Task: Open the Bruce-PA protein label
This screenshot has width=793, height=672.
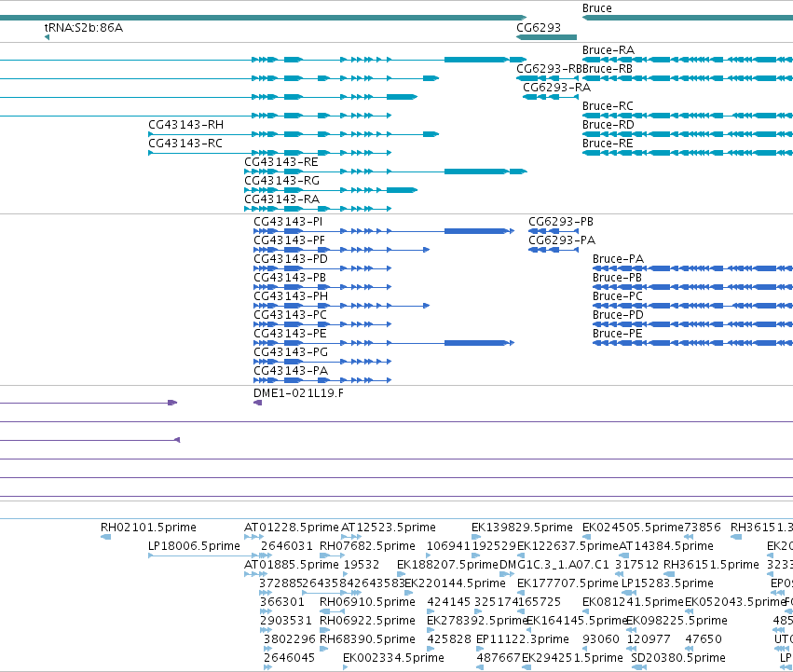Action: pos(618,259)
